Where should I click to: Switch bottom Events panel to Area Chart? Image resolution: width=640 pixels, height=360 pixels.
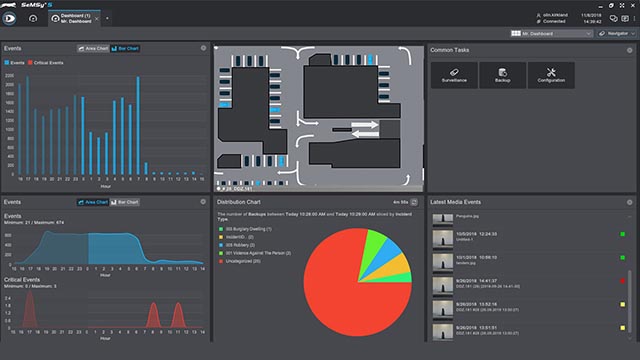pos(93,202)
